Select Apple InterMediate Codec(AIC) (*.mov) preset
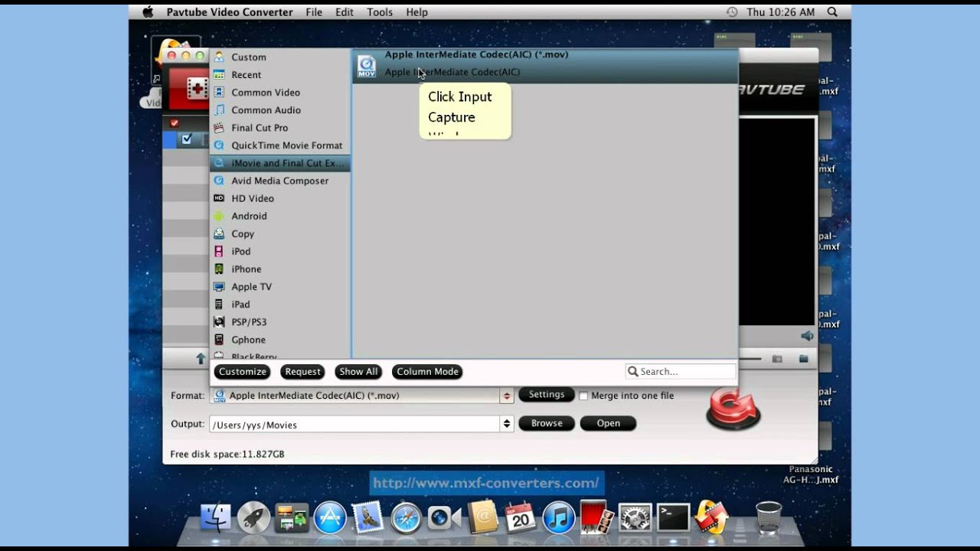The image size is (980, 551). click(x=545, y=66)
